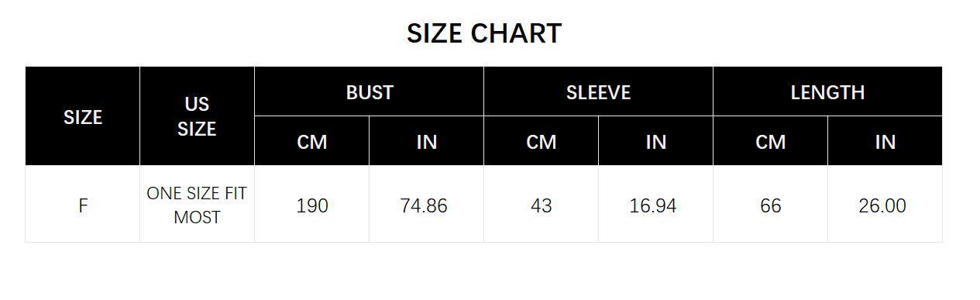Select the SIZE column header
Screen dimensions: 980x300
pos(83,116)
